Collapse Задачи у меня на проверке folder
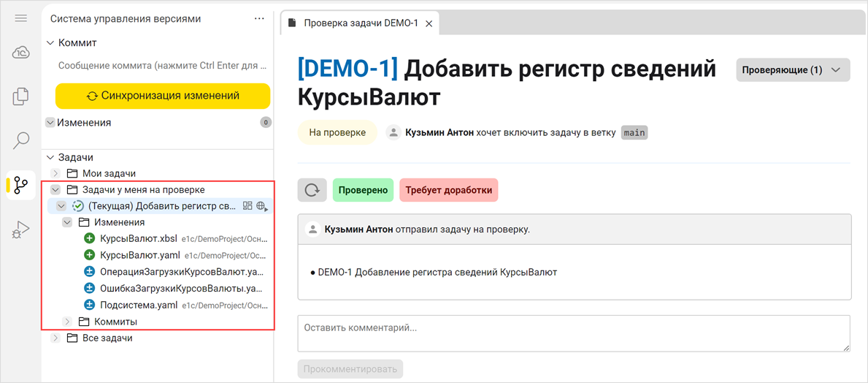Screen dimensions: 868x383 (55, 189)
